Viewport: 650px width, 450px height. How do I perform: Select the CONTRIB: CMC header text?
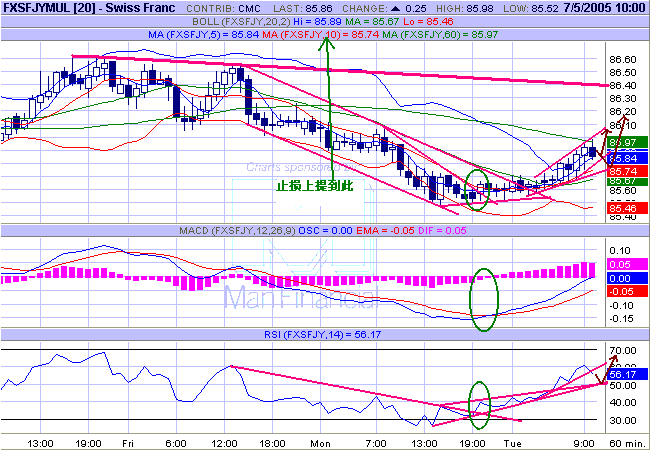(x=223, y=9)
